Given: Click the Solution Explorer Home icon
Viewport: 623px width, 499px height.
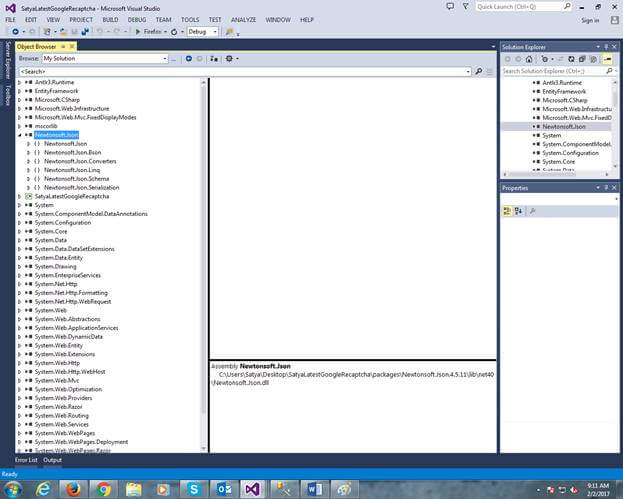Looking at the screenshot, I should tap(529, 59).
